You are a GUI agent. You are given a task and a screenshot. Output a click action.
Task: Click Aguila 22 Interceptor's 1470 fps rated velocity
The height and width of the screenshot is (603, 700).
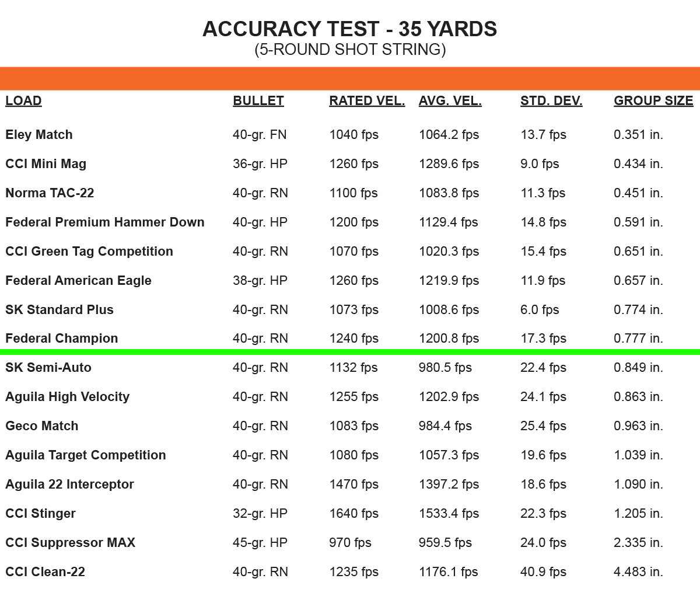(353, 485)
